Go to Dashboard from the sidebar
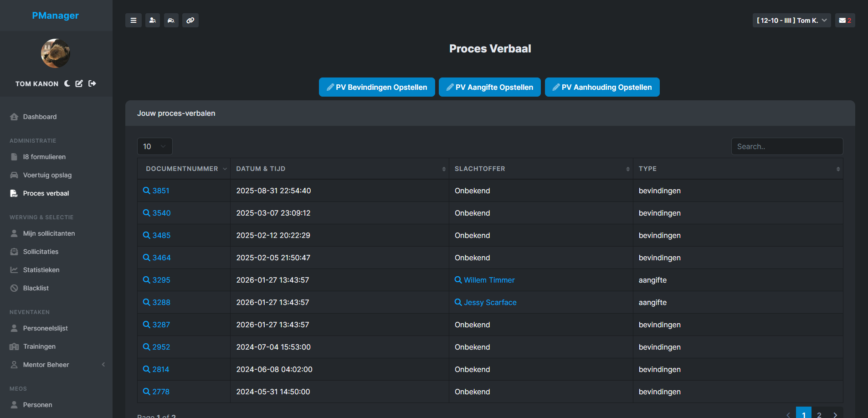This screenshot has width=868, height=418. (x=39, y=117)
